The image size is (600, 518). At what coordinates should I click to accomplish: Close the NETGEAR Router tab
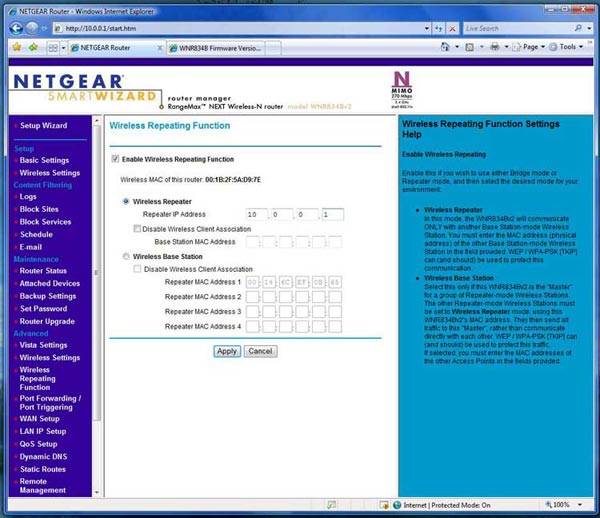(160, 48)
